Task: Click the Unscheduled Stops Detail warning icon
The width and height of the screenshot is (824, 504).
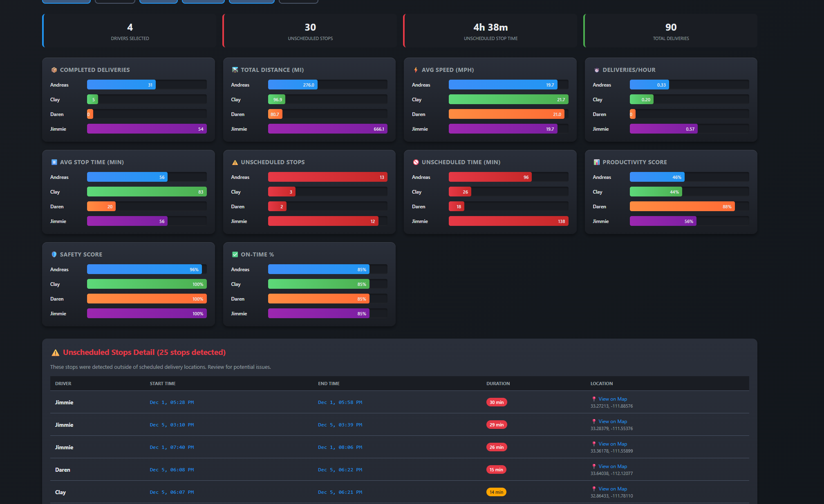Action: pyautogui.click(x=55, y=352)
